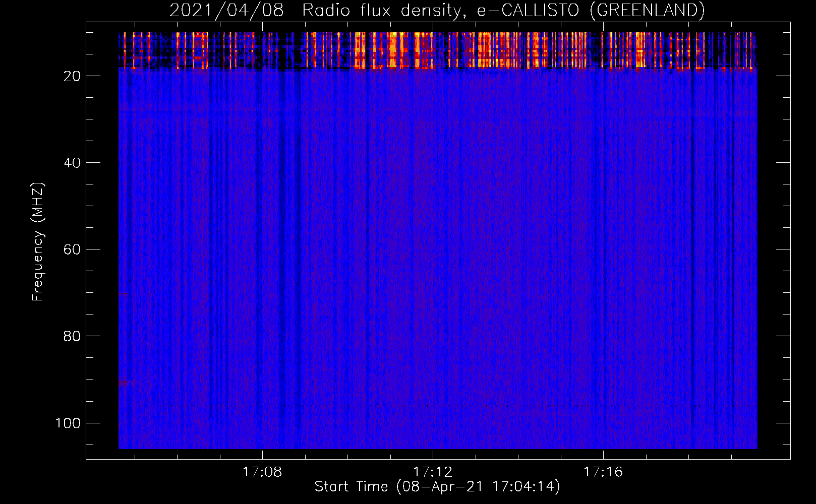Screen dimensions: 816x504
Task: Click the 60 MHz frequency tick label
Action: point(72,249)
